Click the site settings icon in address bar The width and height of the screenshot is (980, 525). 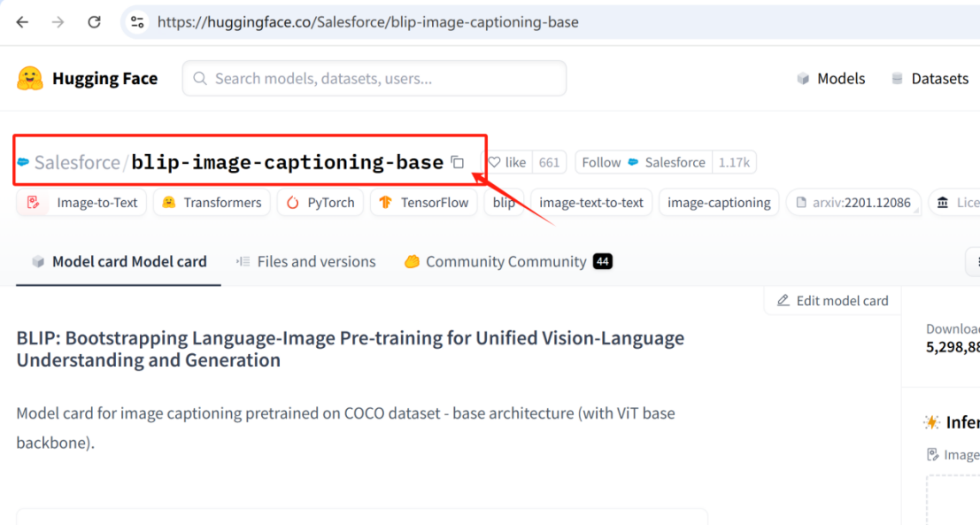point(137,22)
